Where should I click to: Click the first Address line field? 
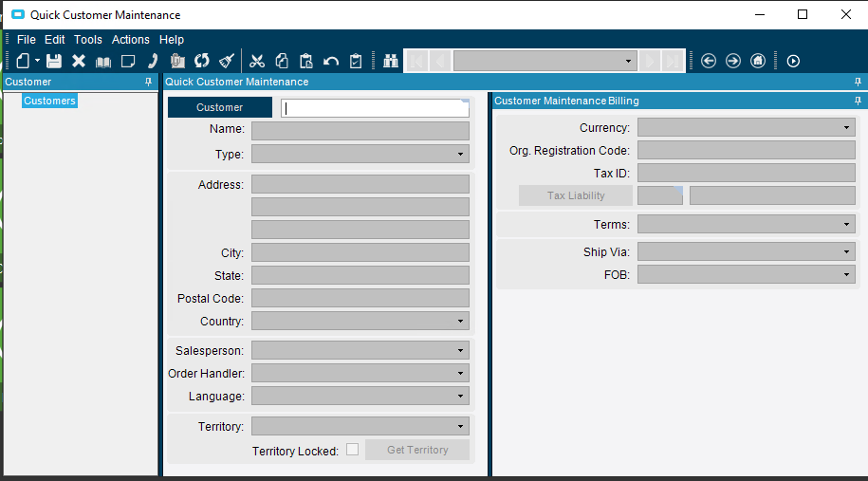coord(360,184)
